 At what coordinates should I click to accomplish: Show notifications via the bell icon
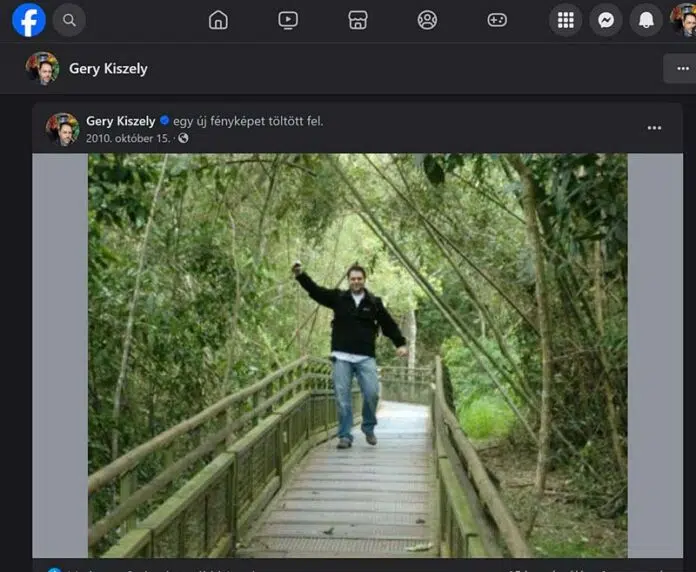tap(646, 20)
